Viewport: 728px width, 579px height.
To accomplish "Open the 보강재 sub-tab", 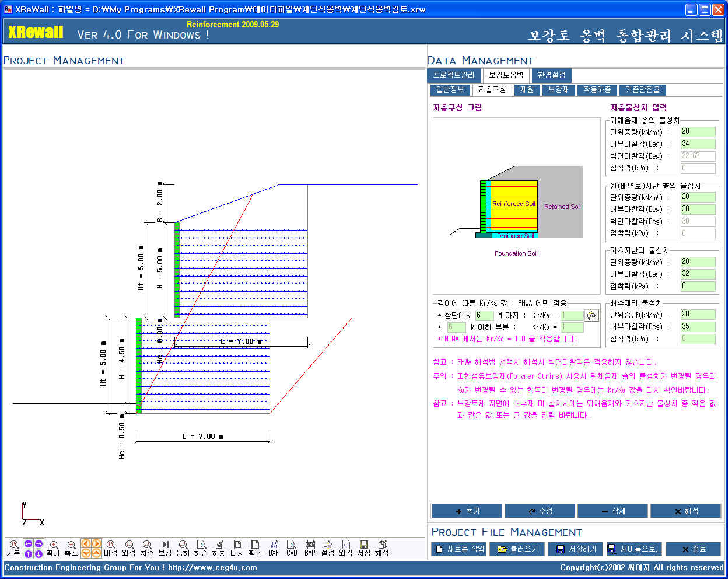I will [558, 90].
